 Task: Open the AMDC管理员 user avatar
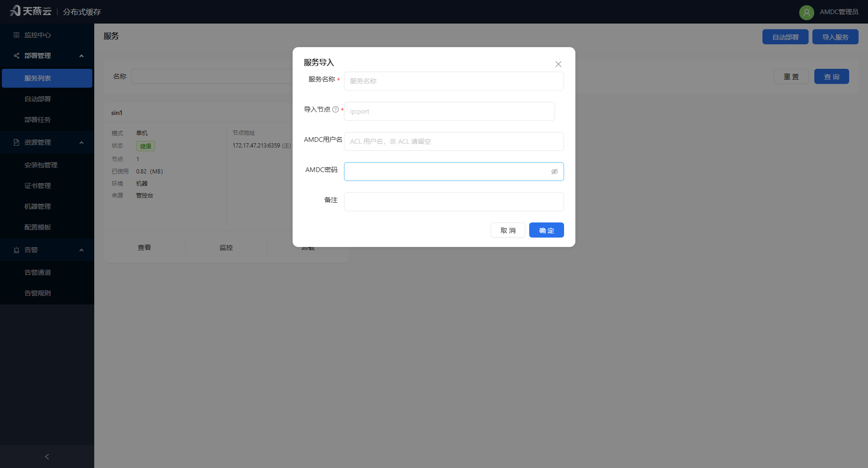tap(806, 12)
